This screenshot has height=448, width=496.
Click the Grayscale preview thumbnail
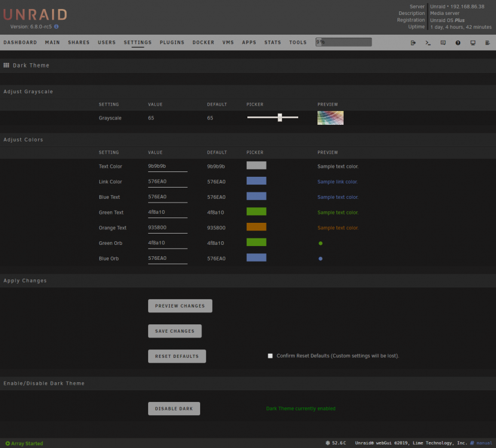[x=330, y=118]
